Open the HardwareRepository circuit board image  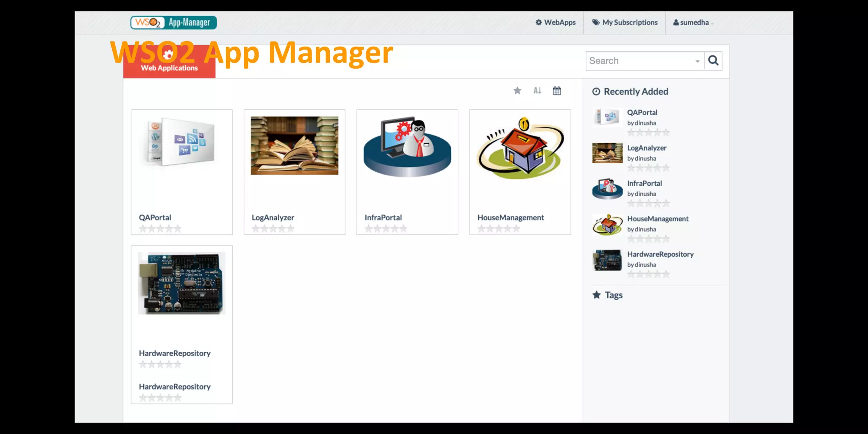click(182, 283)
